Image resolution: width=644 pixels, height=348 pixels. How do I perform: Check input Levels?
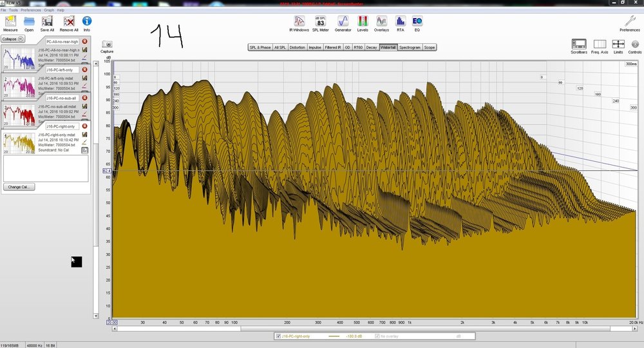click(x=362, y=24)
